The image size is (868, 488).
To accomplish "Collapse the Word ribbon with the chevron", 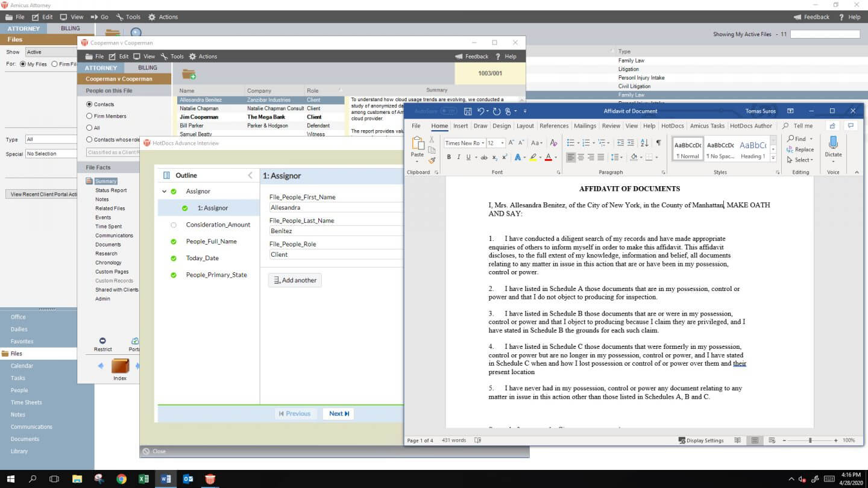I will pyautogui.click(x=857, y=172).
